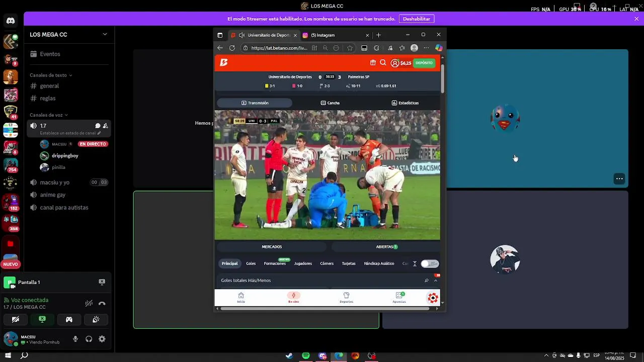Open Betano search magnifier icon

click(383, 63)
